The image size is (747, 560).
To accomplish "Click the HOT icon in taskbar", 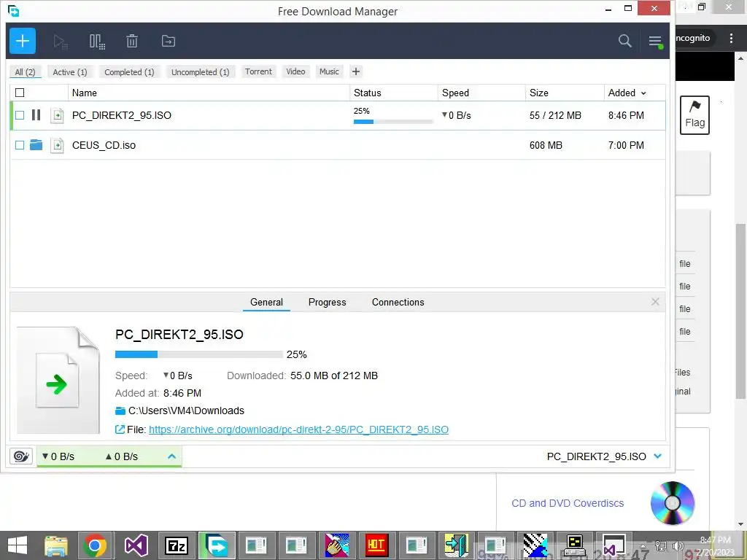I will [x=376, y=545].
